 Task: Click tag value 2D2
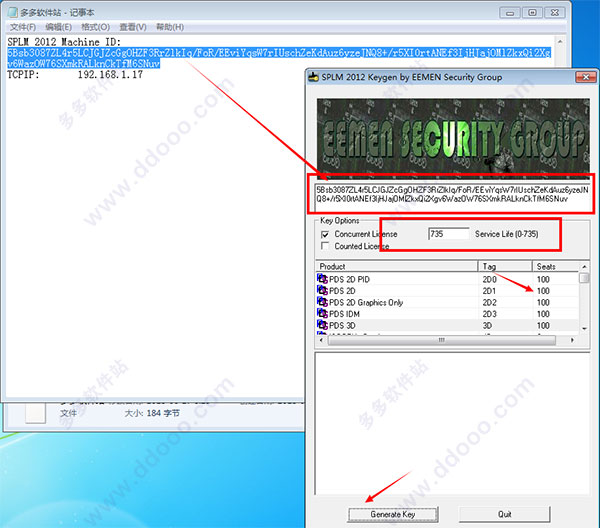coord(489,302)
